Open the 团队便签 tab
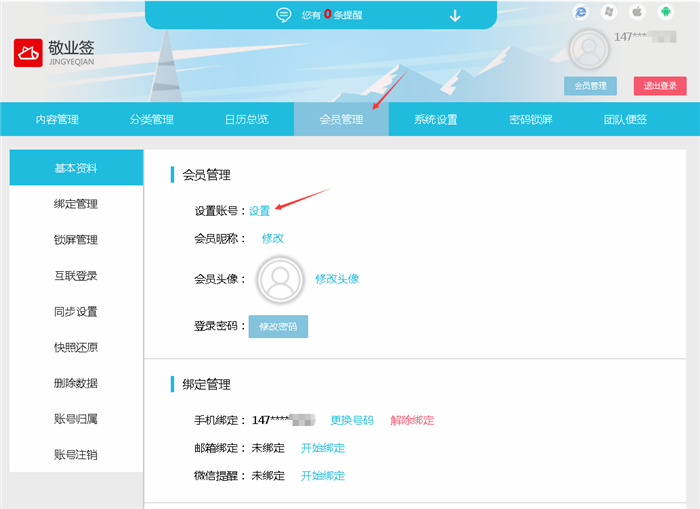The image size is (700, 509). click(625, 120)
